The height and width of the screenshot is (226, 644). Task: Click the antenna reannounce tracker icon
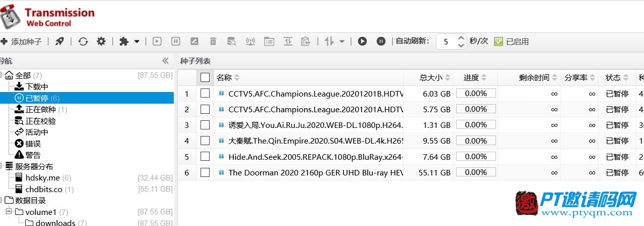tap(250, 41)
